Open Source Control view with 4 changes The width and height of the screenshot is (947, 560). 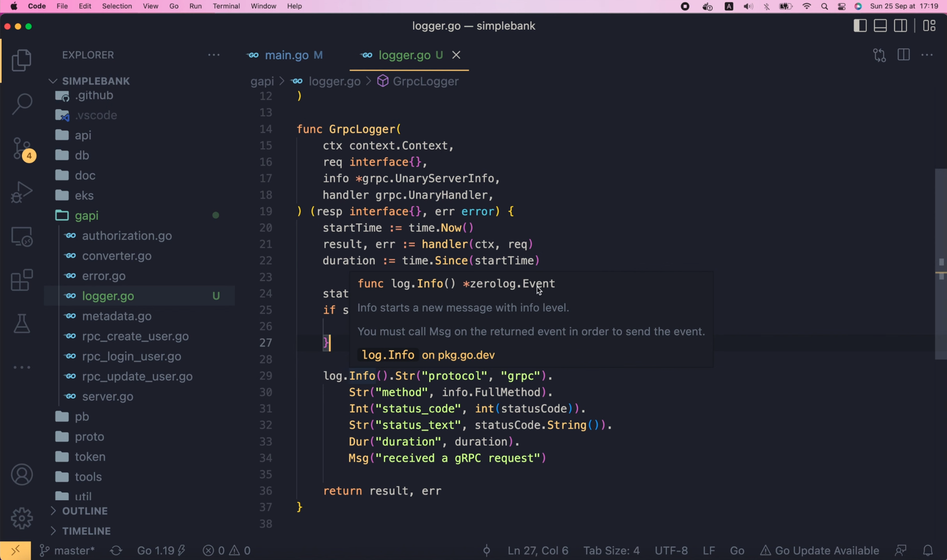click(23, 149)
